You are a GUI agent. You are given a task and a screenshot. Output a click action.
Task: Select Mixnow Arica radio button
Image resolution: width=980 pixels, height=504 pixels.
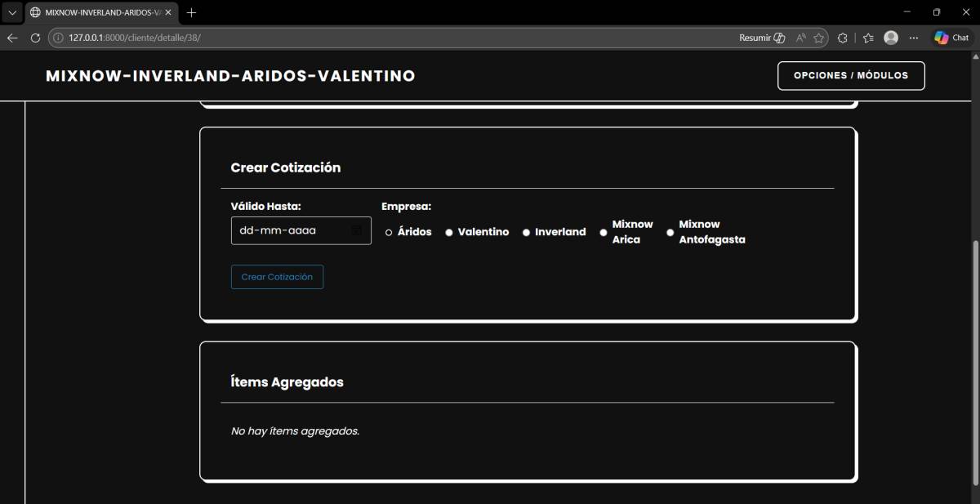[604, 233]
